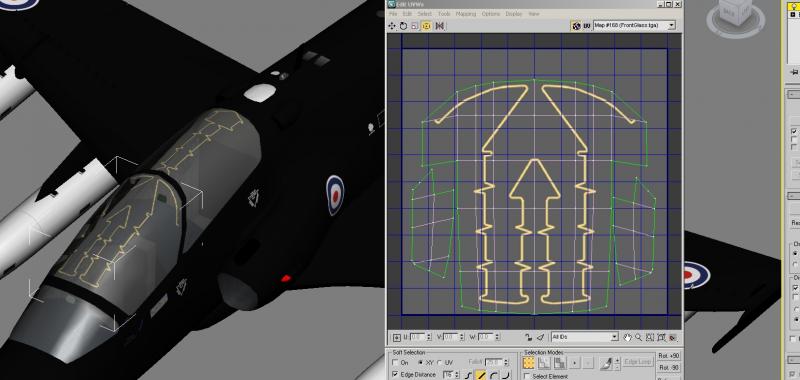Screen dimensions: 800x380
Task: Toggle the Select Element checkbox
Action: tap(527, 376)
